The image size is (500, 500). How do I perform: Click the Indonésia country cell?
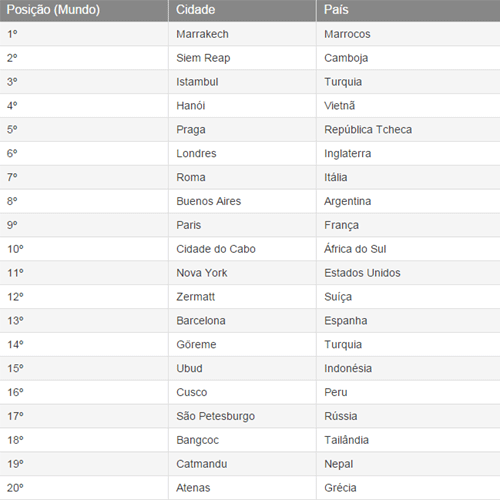pyautogui.click(x=408, y=368)
